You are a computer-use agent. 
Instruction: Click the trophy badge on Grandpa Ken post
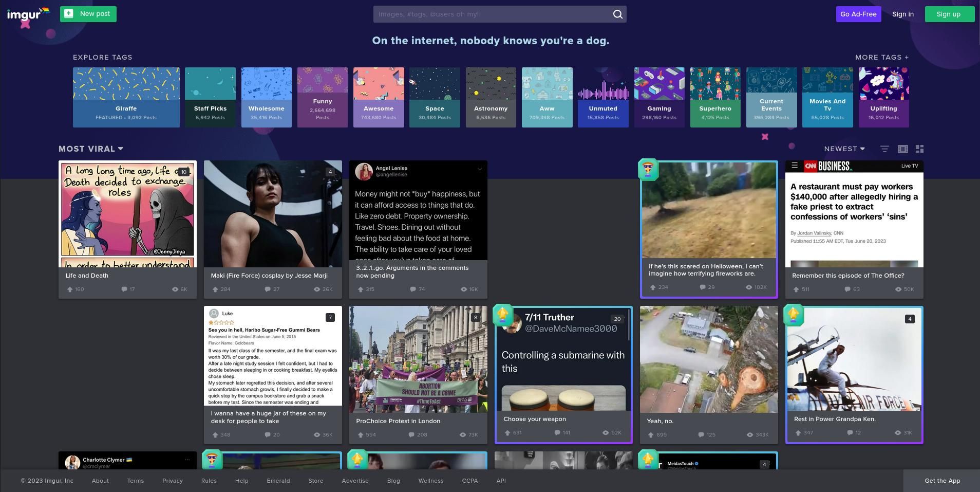coord(793,315)
